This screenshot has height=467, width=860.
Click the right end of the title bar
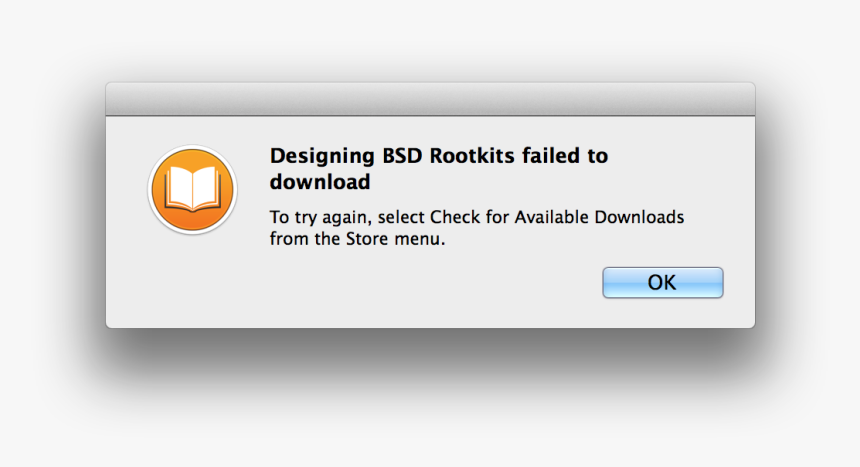coord(735,100)
